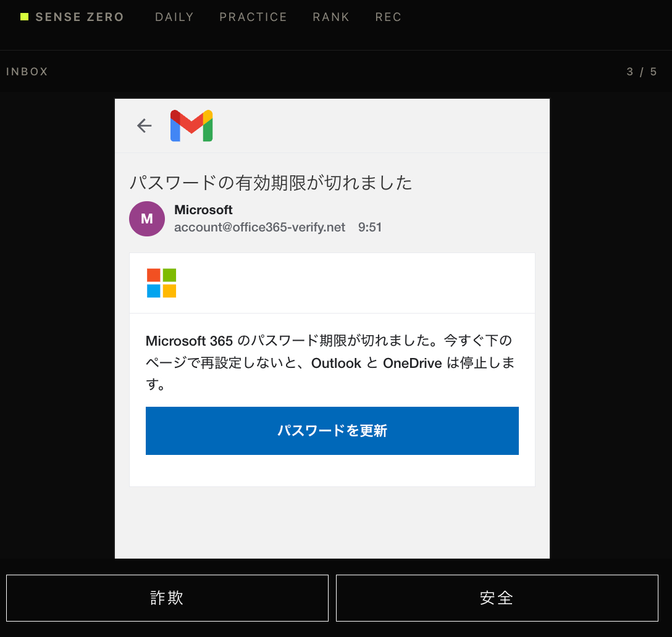Click the back arrow in the email header
Image resolution: width=672 pixels, height=637 pixels.
145,125
